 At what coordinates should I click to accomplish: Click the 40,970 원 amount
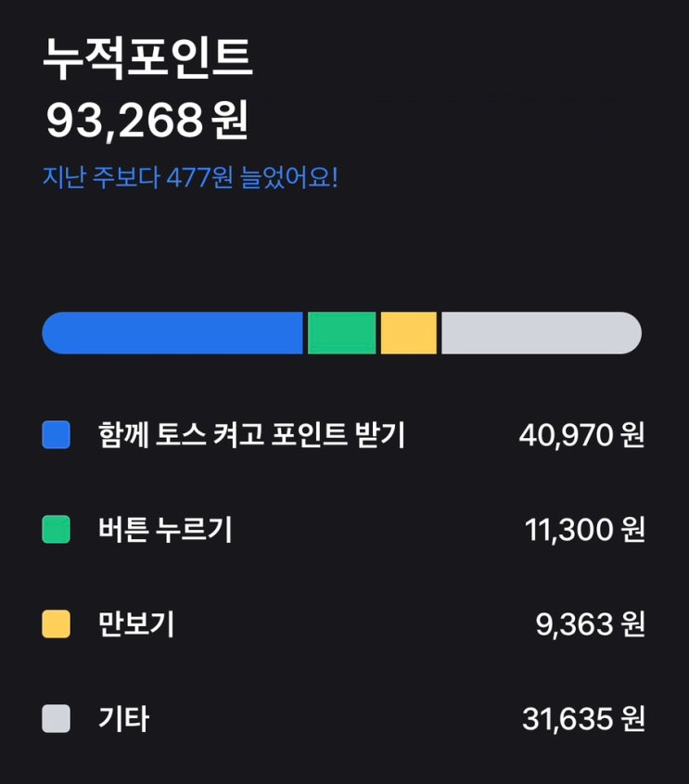pos(581,435)
